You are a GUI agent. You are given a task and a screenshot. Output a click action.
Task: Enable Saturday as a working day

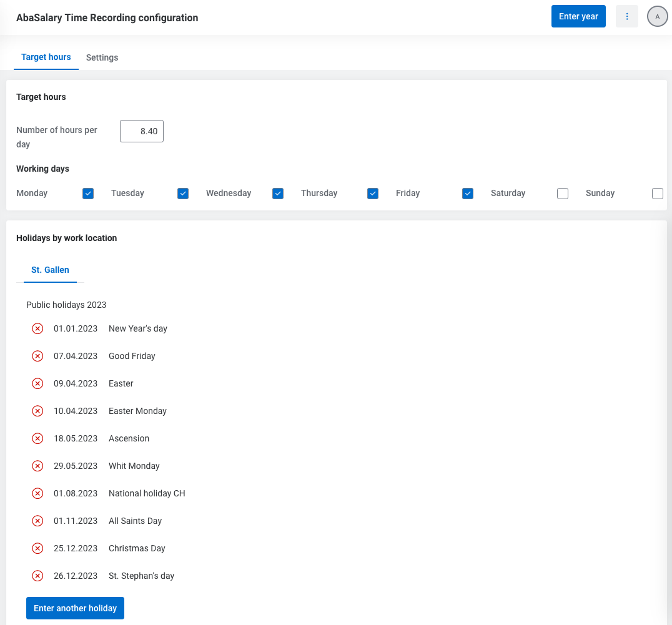click(x=563, y=194)
